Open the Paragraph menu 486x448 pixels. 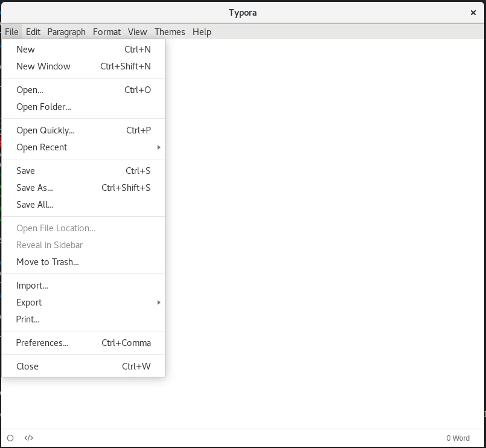pyautogui.click(x=66, y=32)
